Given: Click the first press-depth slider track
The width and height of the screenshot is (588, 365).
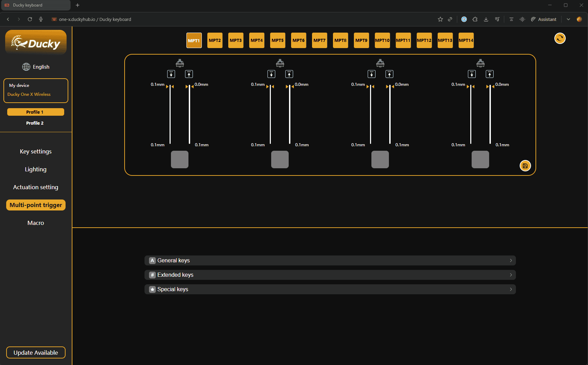Looking at the screenshot, I should (x=170, y=115).
